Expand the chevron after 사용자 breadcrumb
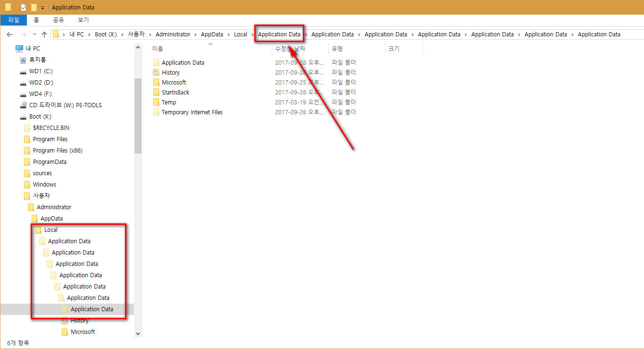 (x=150, y=34)
